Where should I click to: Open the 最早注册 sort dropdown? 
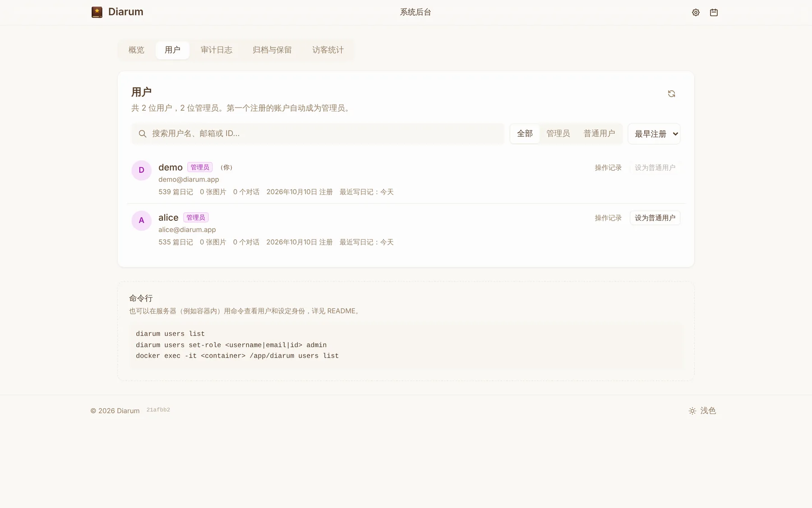[x=654, y=134]
